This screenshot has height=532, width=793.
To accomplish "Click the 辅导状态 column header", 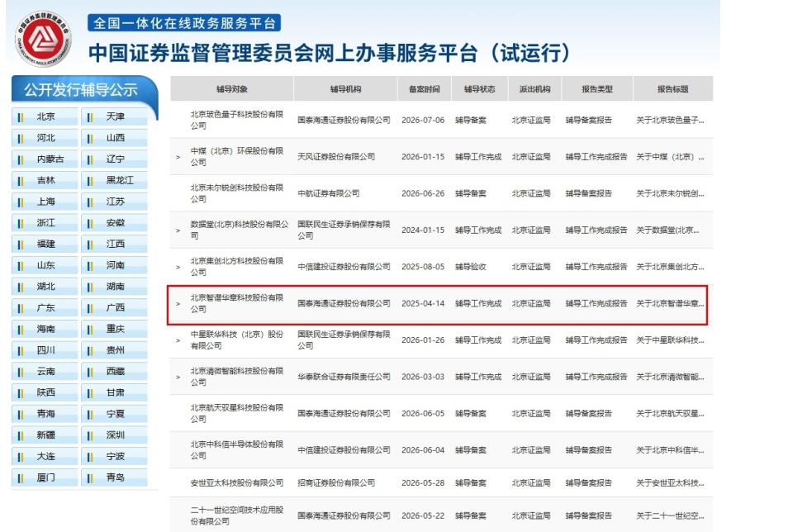I will 479,89.
